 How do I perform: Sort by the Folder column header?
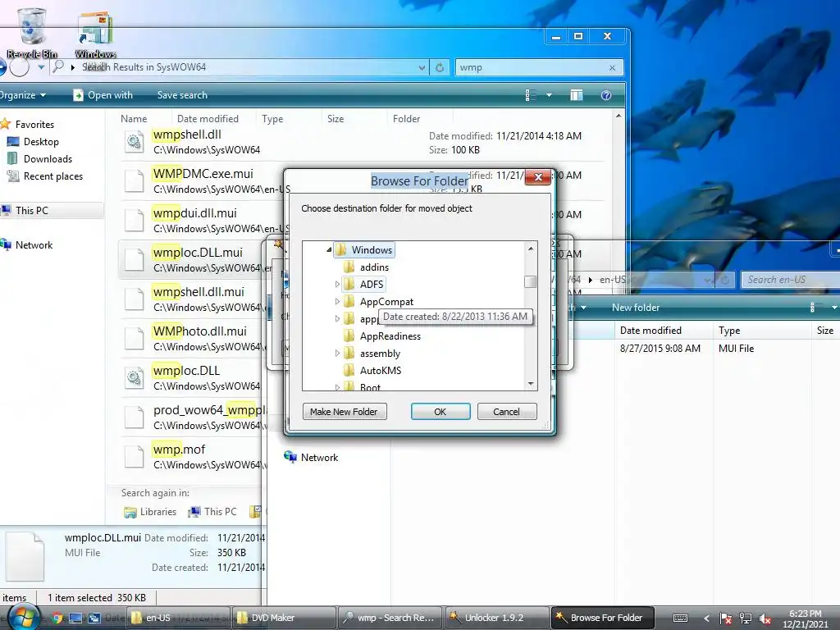tap(407, 118)
